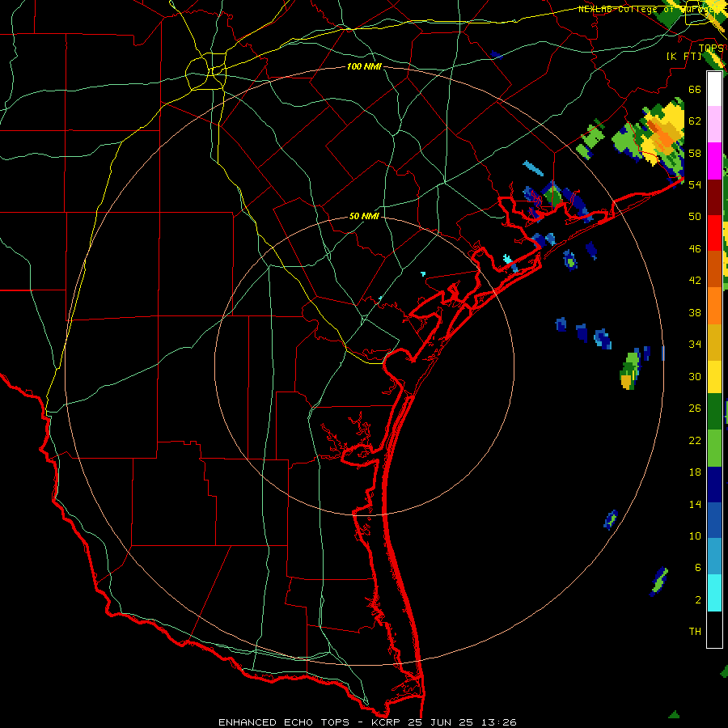Click the legend value "10"
The image size is (728, 728).
695,535
